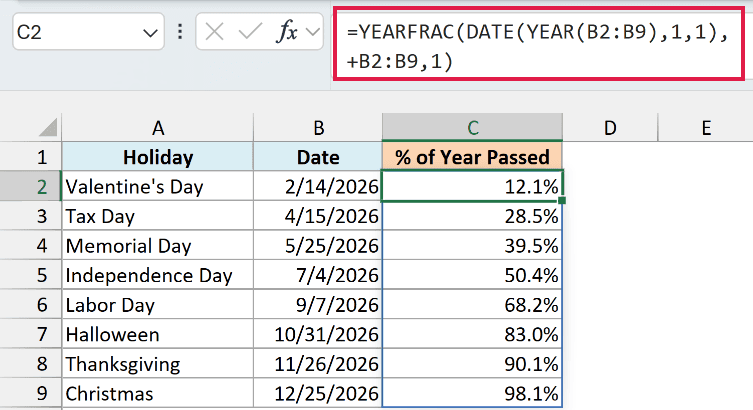Select row 2 header
The image size is (753, 410).
[31, 187]
